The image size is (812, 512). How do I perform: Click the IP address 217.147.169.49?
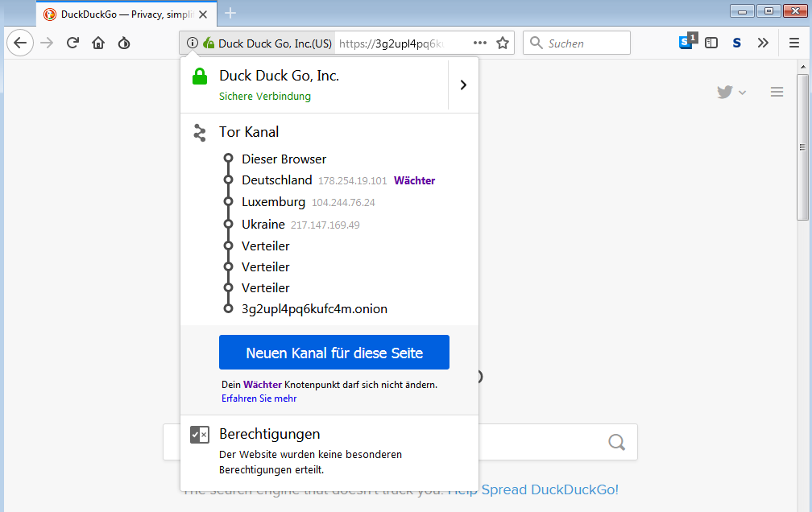pyautogui.click(x=325, y=225)
